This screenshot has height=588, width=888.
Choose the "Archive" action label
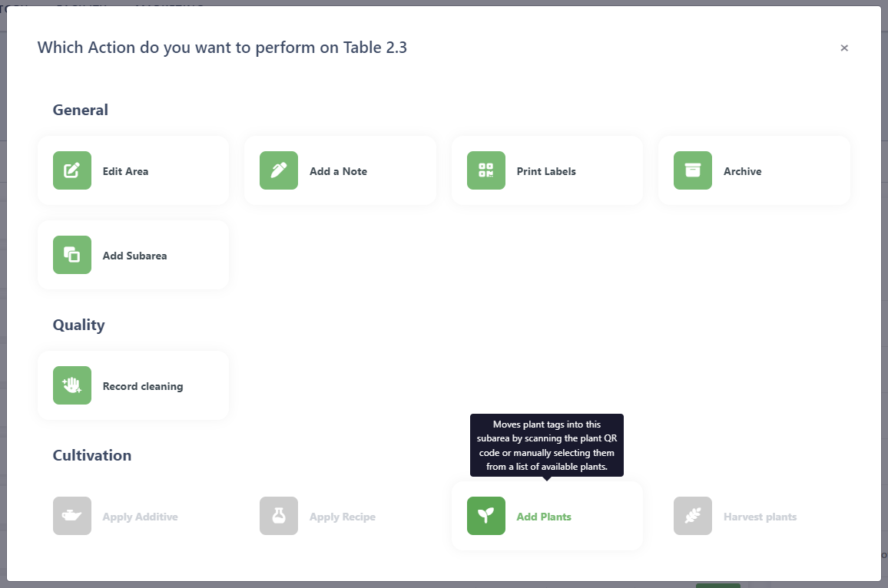tap(742, 171)
